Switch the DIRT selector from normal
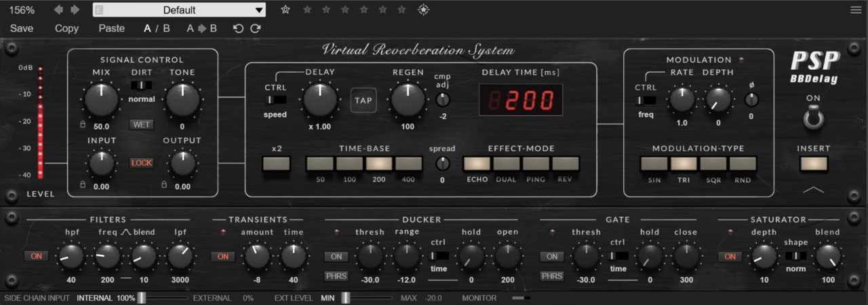Screen dimensions: 868x305 pos(142,85)
